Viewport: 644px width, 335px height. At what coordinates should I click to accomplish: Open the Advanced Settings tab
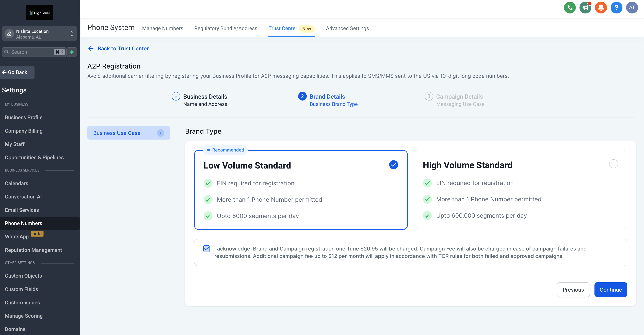(x=347, y=28)
